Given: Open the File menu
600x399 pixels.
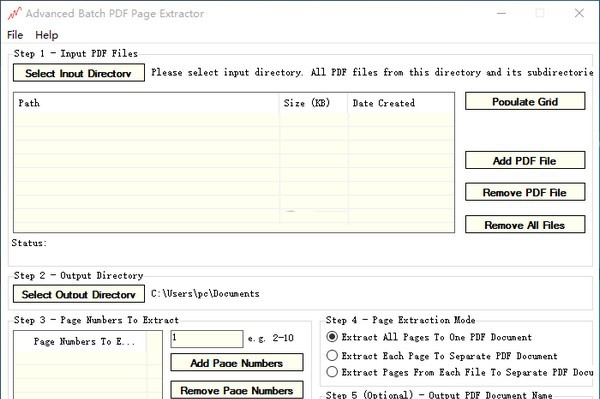Looking at the screenshot, I should 15,35.
